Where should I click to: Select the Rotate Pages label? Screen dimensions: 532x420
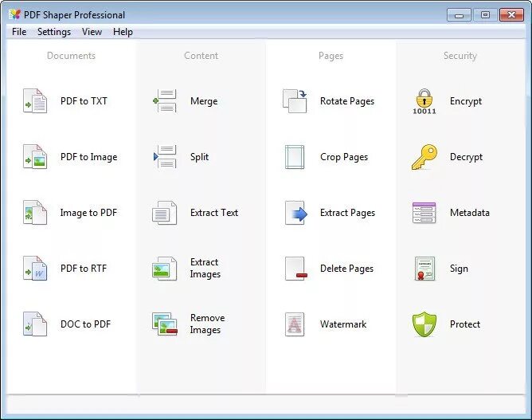[x=347, y=101]
